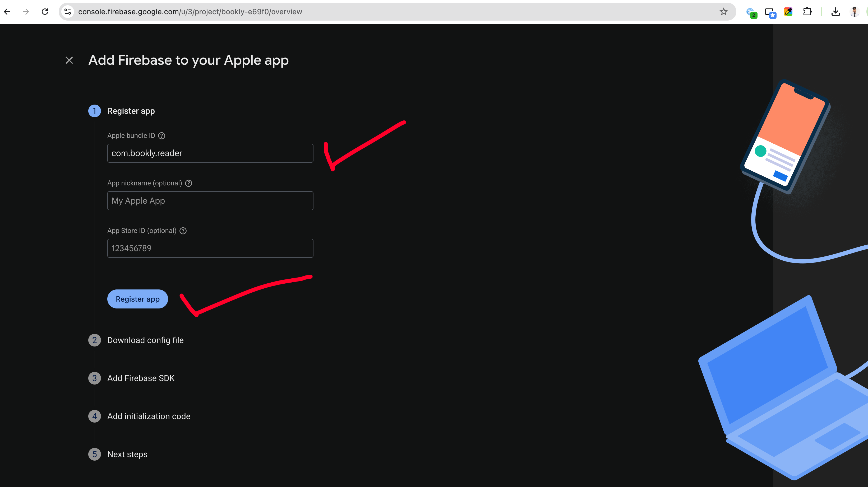The height and width of the screenshot is (487, 868).
Task: Open step 4 Add initialization code
Action: pyautogui.click(x=149, y=416)
